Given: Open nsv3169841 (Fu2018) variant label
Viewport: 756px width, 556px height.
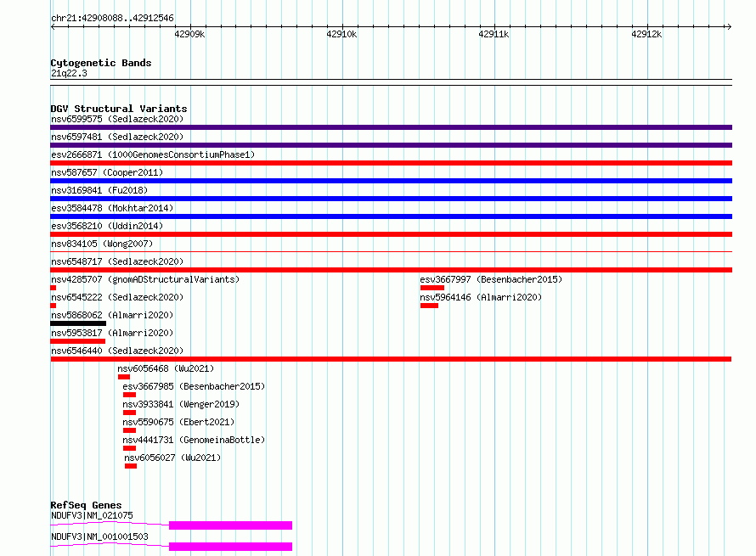Looking at the screenshot, I should [99, 190].
